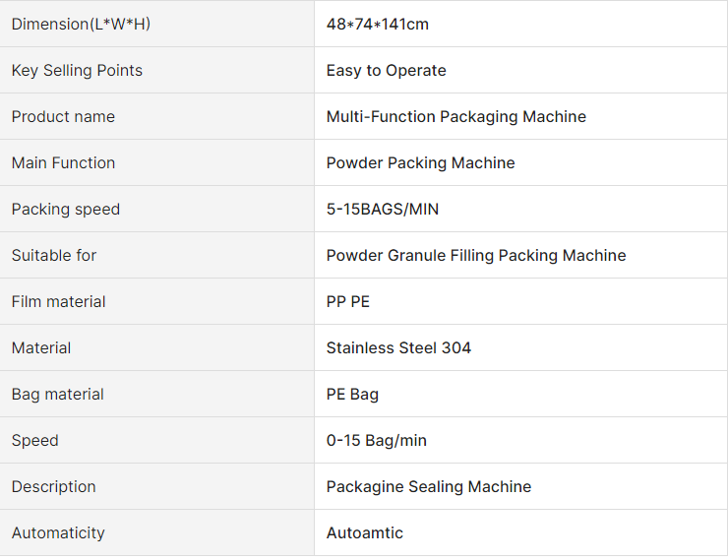Select the Multi-Function Packaging Machine text
Image resolution: width=728 pixels, height=560 pixels.
point(455,116)
